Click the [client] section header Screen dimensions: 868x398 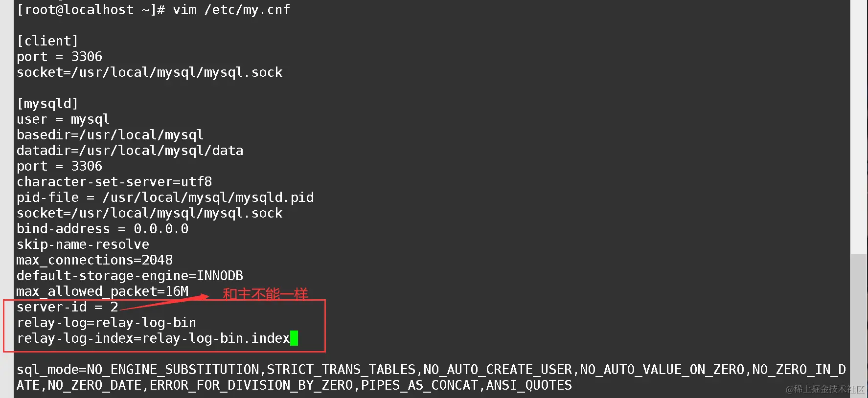(x=47, y=41)
